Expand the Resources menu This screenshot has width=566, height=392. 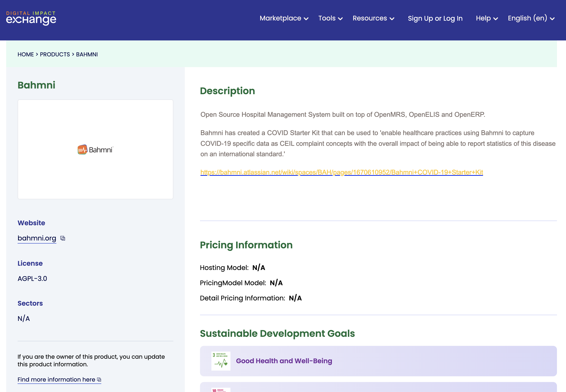coord(373,18)
